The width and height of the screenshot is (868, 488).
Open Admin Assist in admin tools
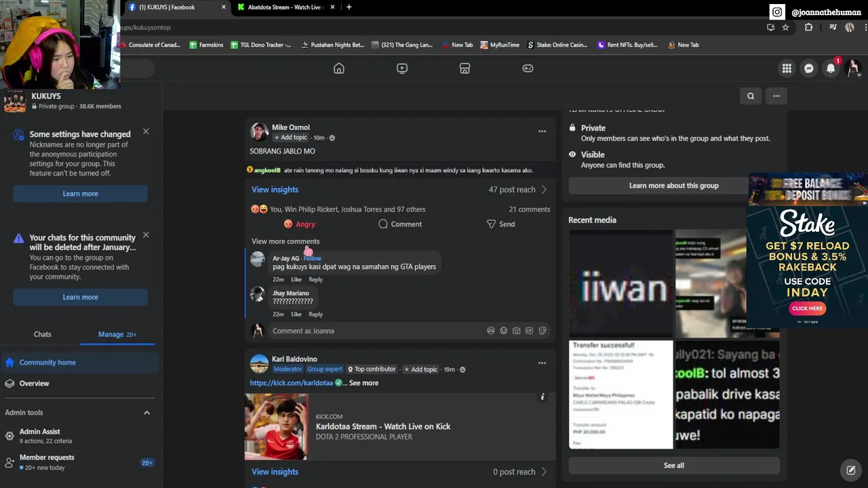[80, 436]
